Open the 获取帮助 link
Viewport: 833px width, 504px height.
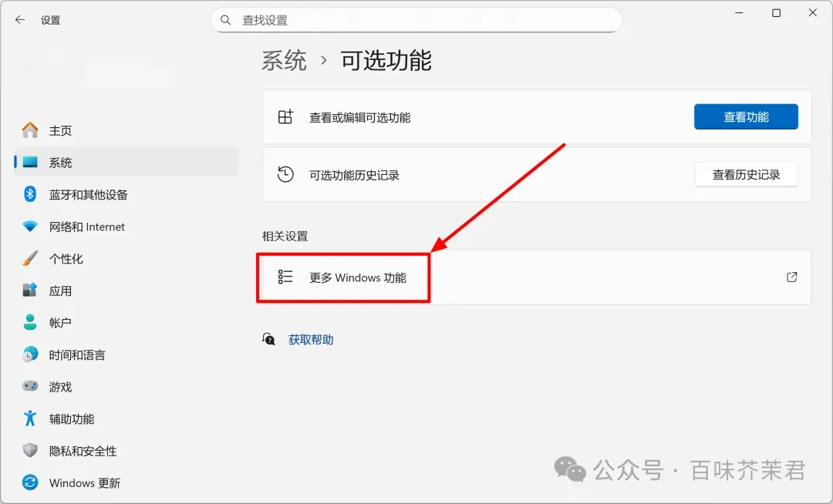[x=311, y=340]
